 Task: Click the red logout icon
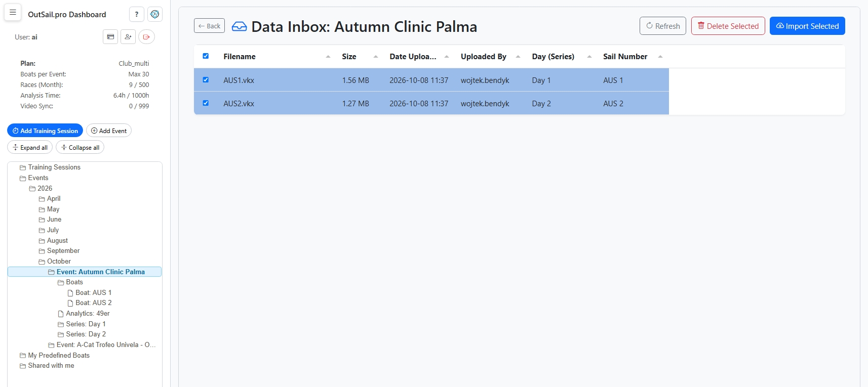point(146,37)
